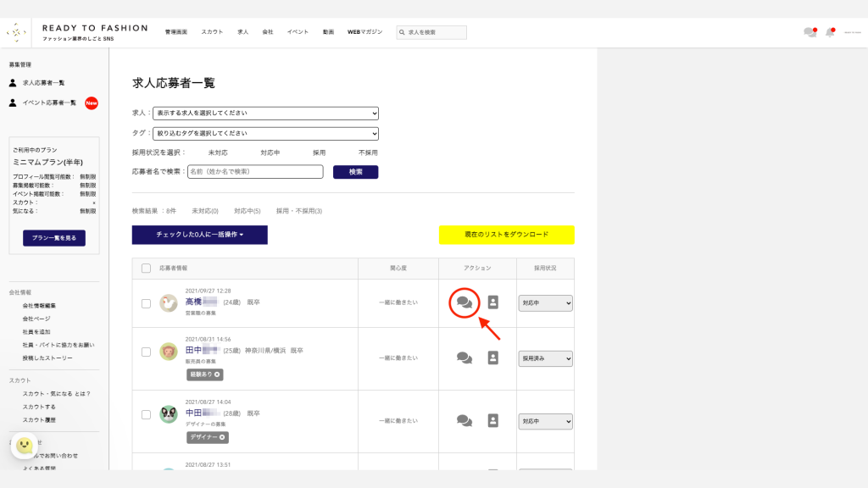Screen dimensions: 868x488
Task: Open chat with applicant 高橋
Action: click(464, 302)
